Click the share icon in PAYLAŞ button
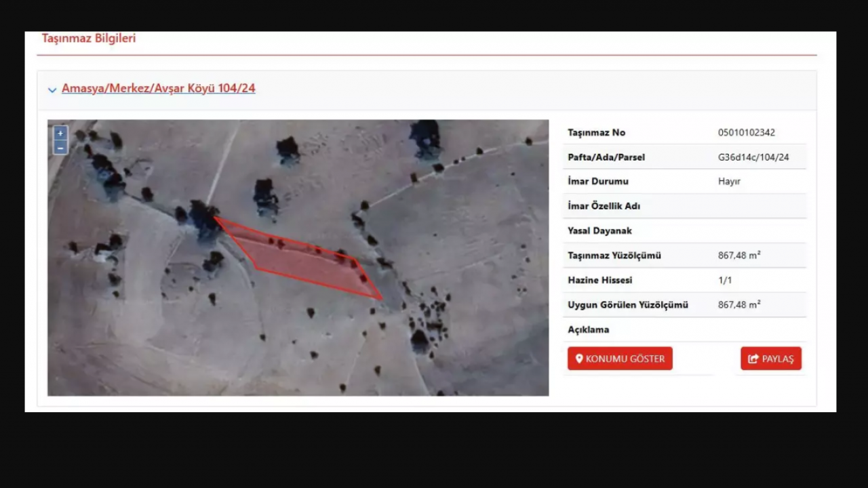 [753, 359]
